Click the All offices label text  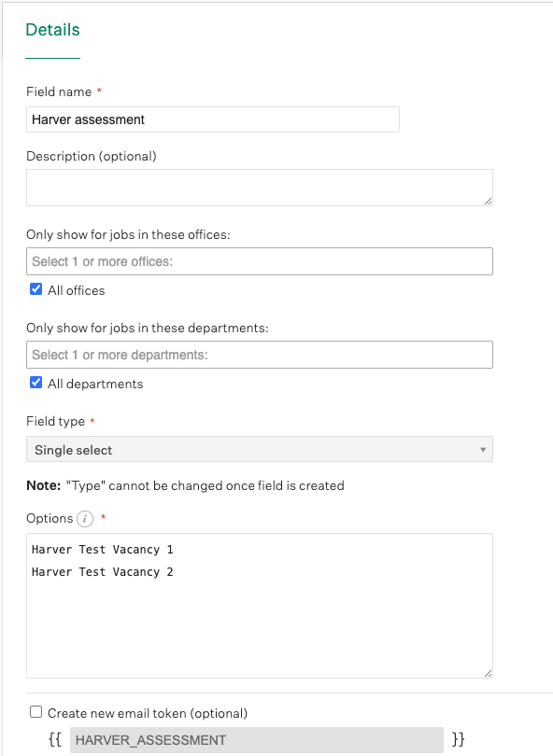click(77, 290)
